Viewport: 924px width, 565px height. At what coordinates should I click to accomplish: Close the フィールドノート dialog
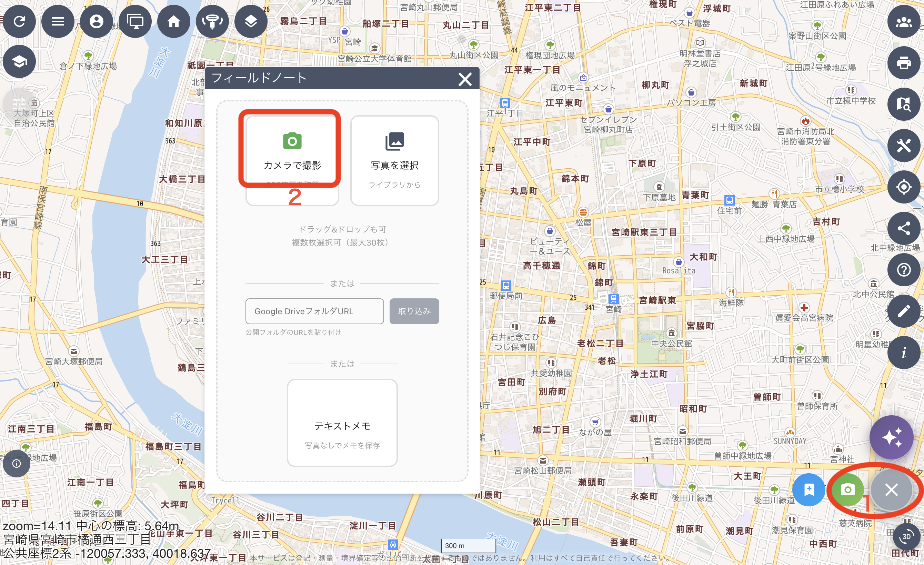[465, 79]
